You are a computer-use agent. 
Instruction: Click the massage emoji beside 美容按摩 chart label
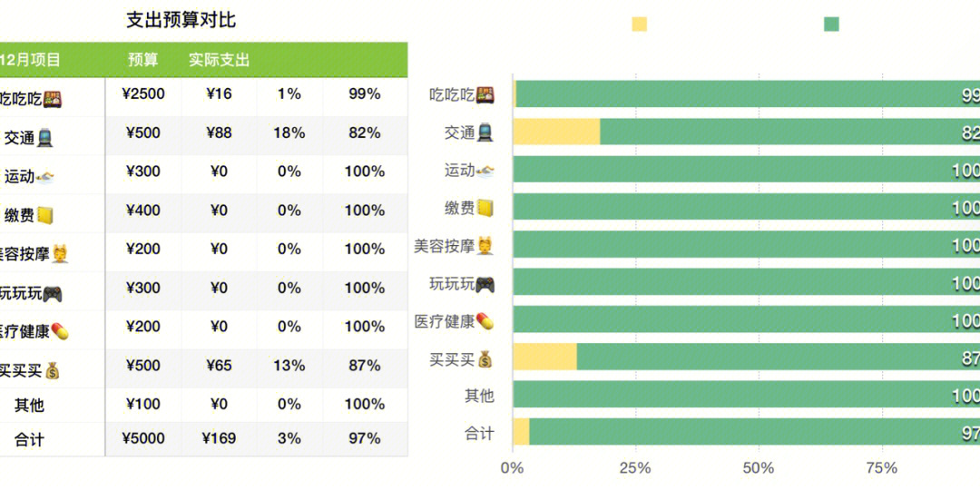pyautogui.click(x=485, y=246)
